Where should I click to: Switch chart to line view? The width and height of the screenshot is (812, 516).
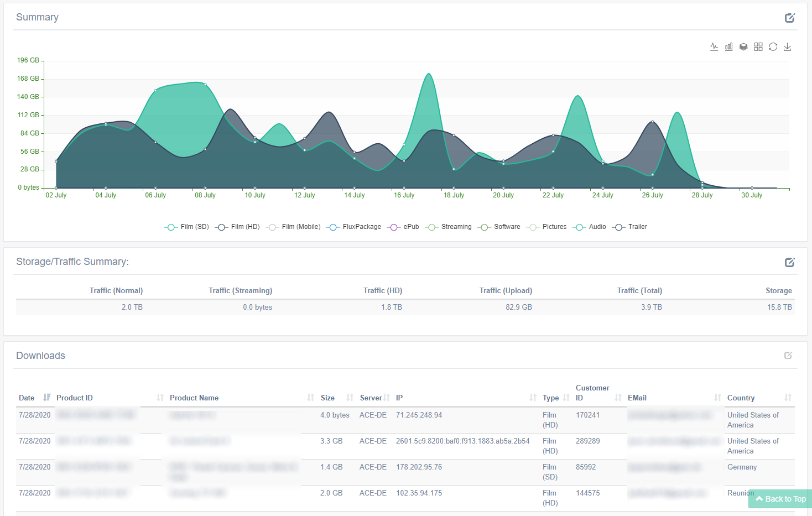click(x=714, y=47)
